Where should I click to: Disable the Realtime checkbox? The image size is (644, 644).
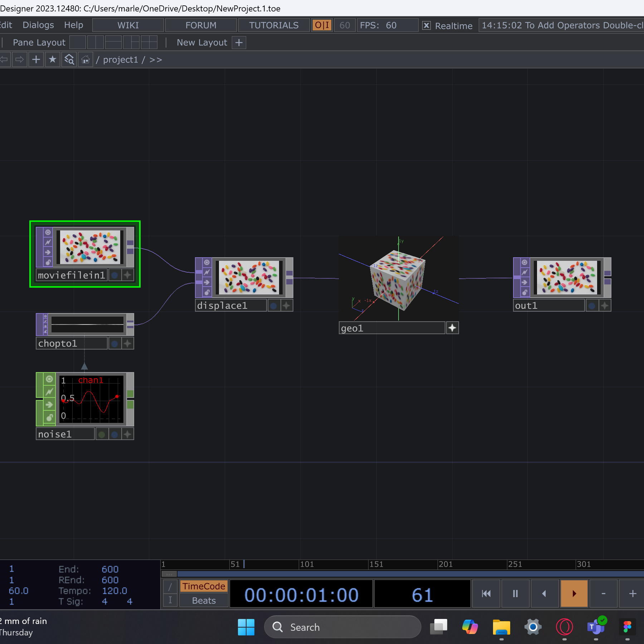(426, 25)
